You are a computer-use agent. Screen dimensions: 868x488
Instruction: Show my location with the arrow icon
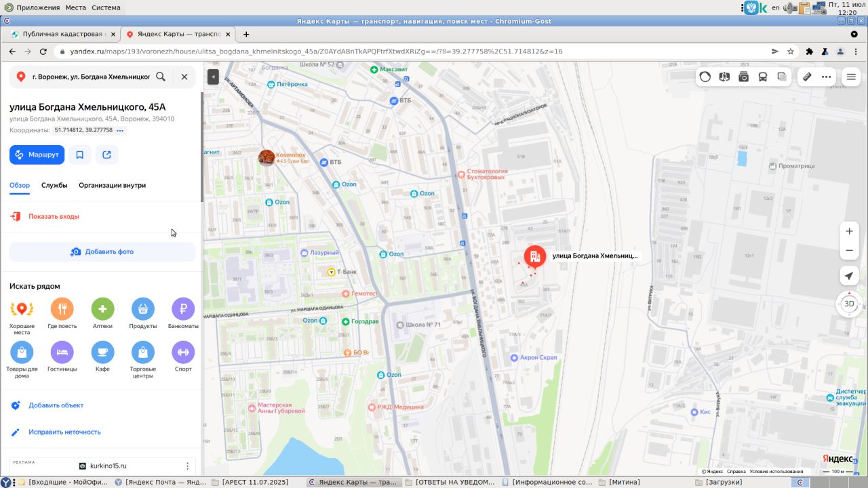849,276
